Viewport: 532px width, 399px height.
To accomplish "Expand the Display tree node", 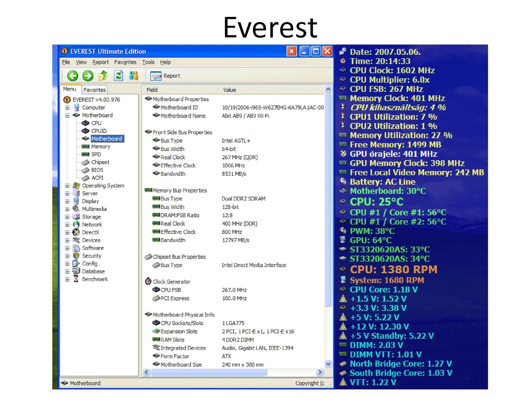I will [x=67, y=201].
